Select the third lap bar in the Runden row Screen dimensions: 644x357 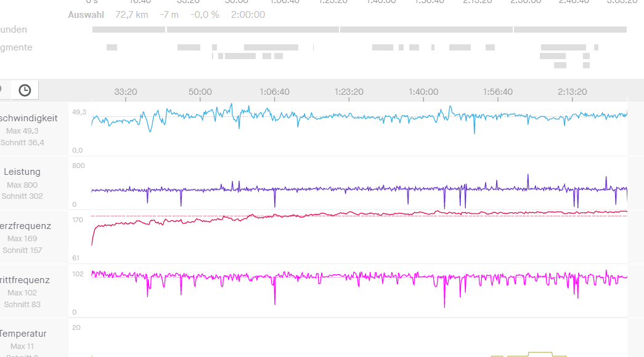(x=426, y=30)
